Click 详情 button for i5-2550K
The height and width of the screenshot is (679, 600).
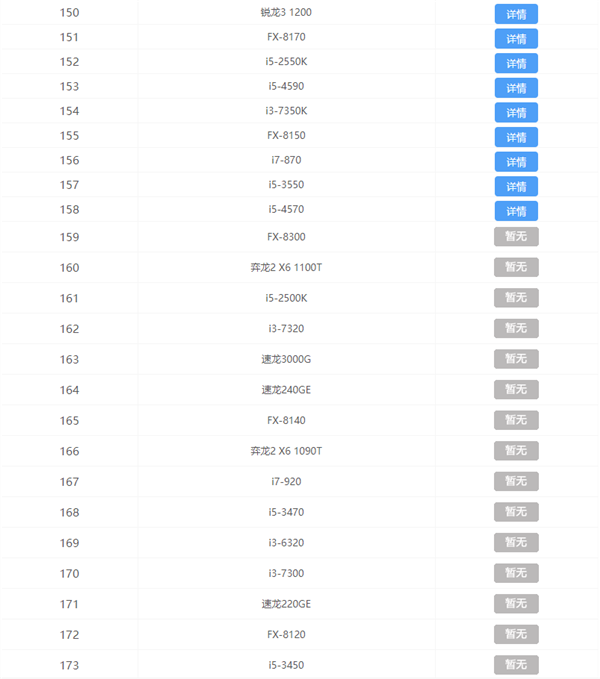click(x=516, y=63)
